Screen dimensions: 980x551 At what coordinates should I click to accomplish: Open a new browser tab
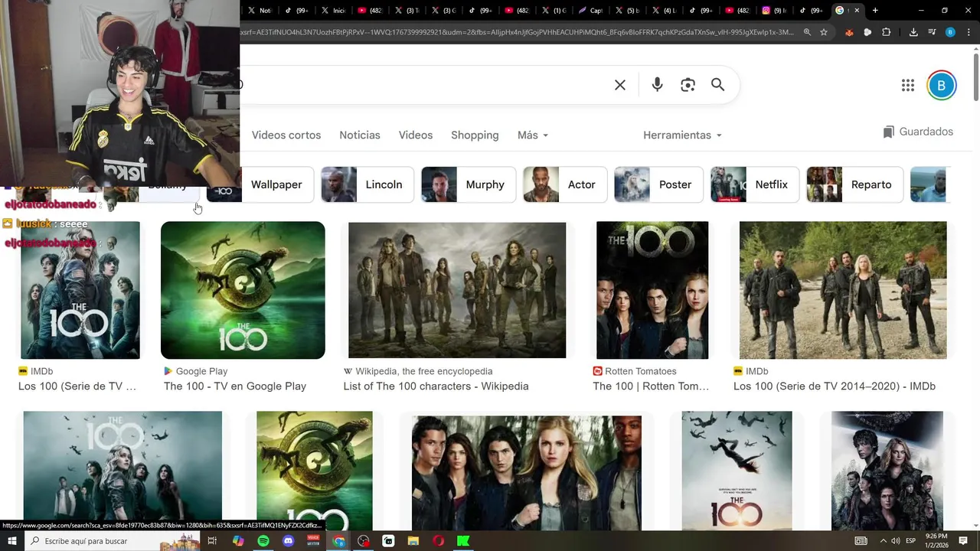pos(875,11)
